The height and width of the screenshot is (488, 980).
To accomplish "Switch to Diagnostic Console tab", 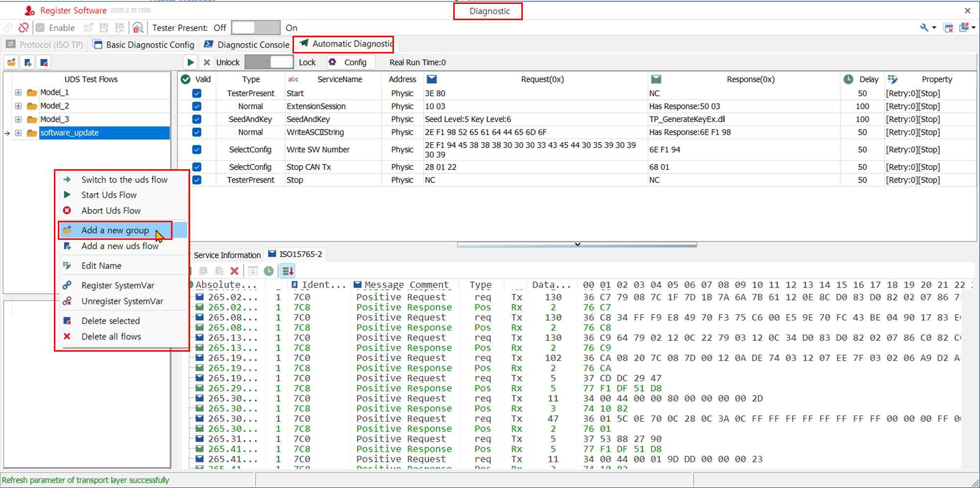I will pyautogui.click(x=247, y=45).
